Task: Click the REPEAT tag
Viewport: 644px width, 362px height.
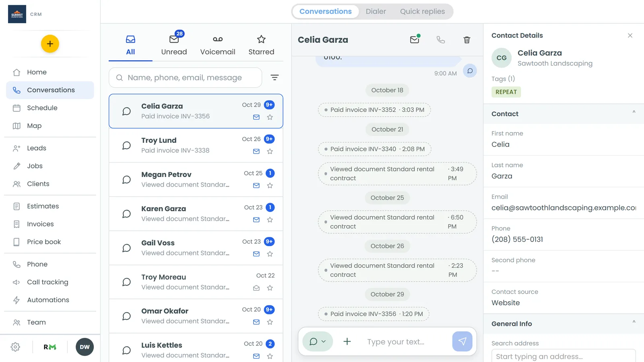Action: tap(506, 92)
